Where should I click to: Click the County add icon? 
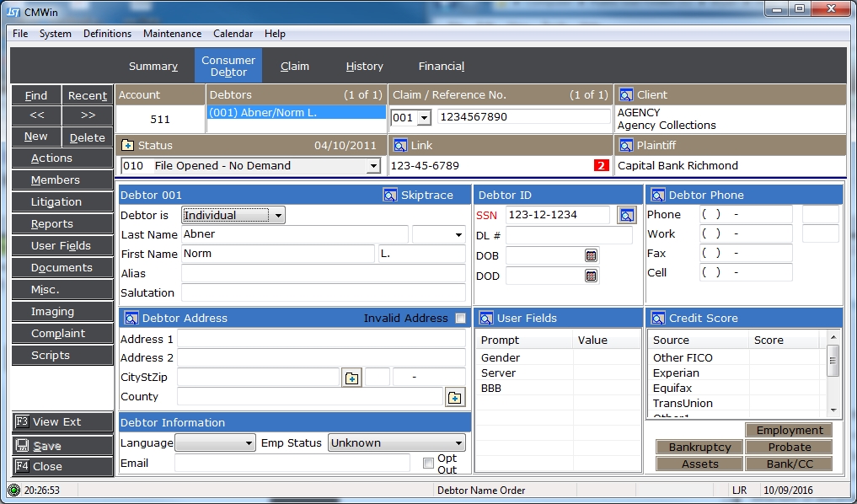pyautogui.click(x=454, y=397)
